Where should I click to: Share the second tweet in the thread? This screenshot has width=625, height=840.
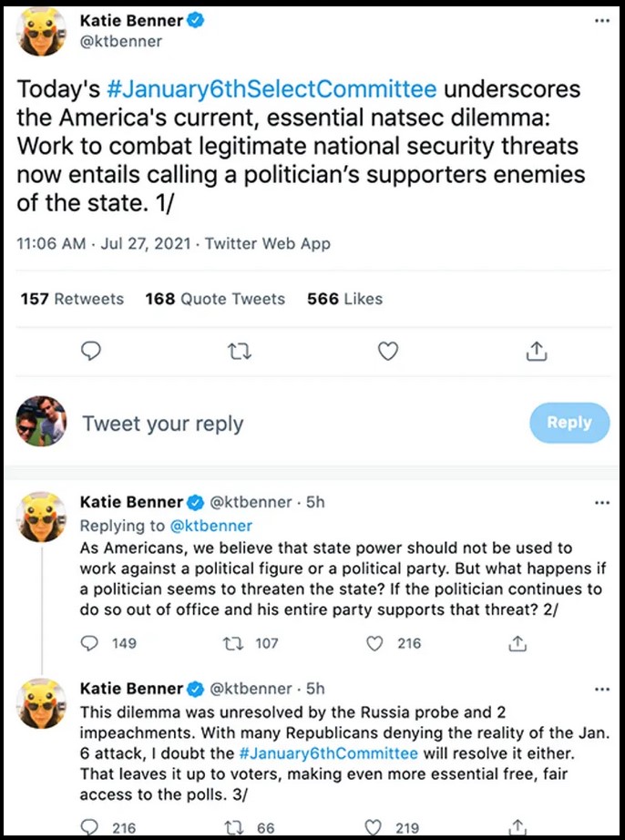(x=517, y=643)
